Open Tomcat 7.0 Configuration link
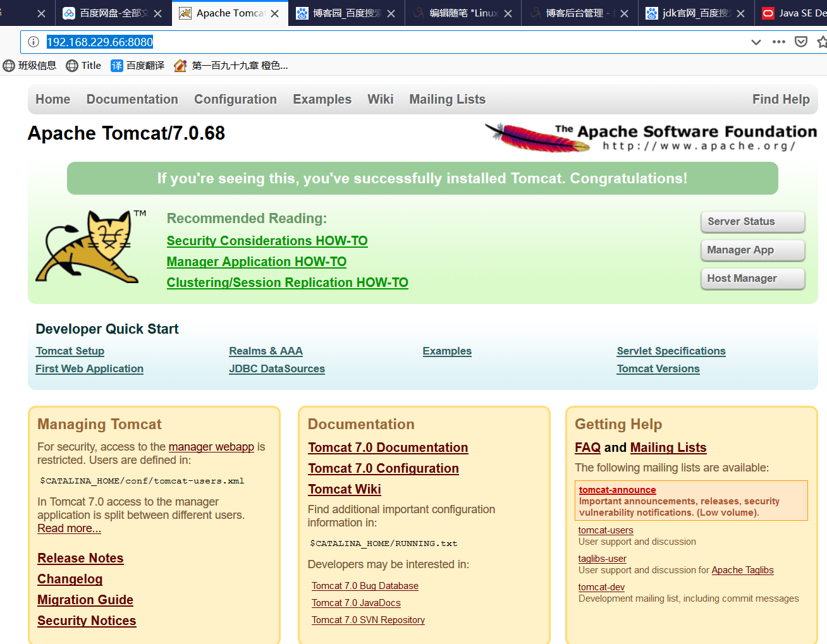This screenshot has width=827, height=644. [x=384, y=468]
